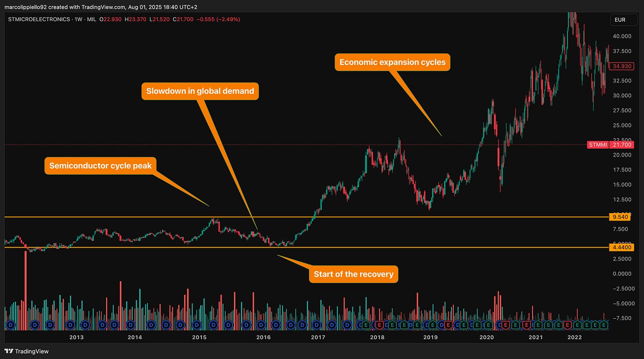Click the 17.500 price axis label
Viewport: 644px width, 359px height.
tap(621, 170)
